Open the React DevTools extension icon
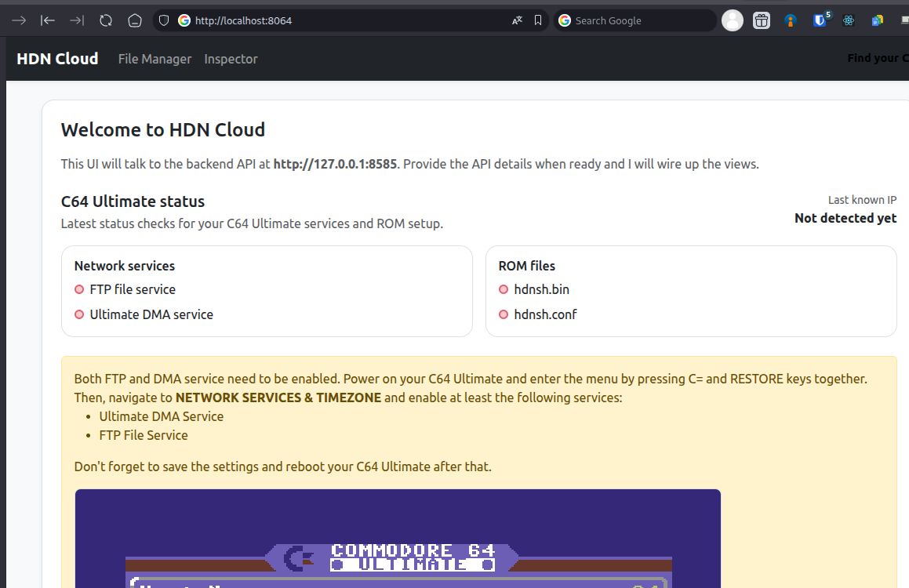 849,20
